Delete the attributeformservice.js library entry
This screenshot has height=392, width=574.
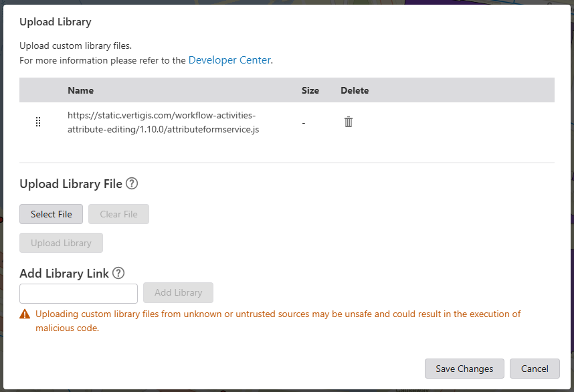click(x=348, y=121)
